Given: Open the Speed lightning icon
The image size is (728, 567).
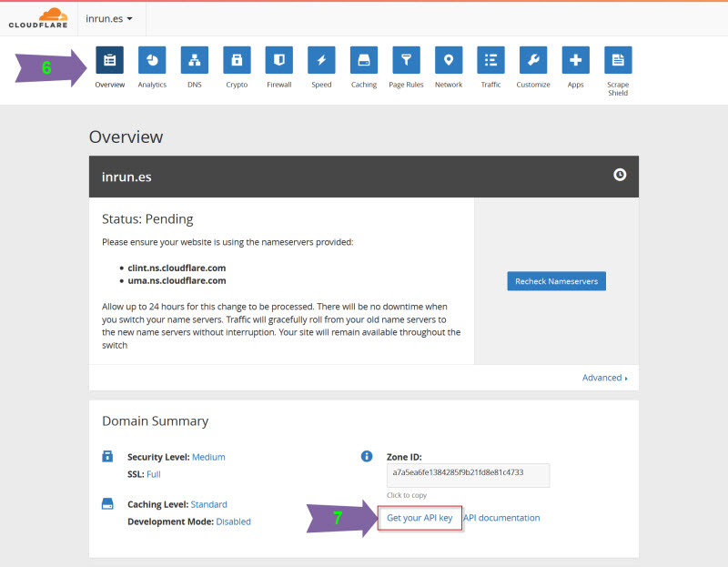Looking at the screenshot, I should point(321,60).
